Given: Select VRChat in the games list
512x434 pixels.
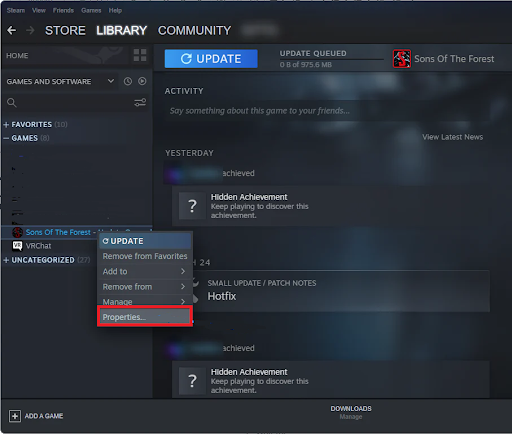Looking at the screenshot, I should point(38,246).
